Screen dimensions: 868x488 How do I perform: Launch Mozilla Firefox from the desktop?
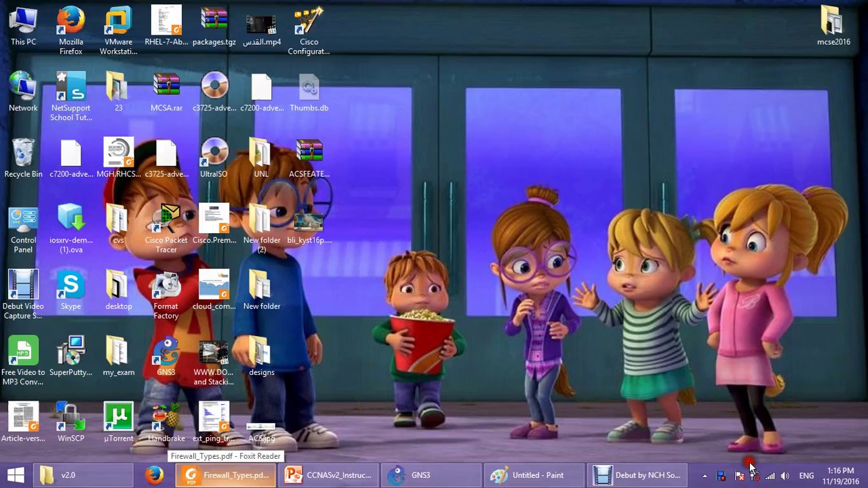tap(71, 31)
